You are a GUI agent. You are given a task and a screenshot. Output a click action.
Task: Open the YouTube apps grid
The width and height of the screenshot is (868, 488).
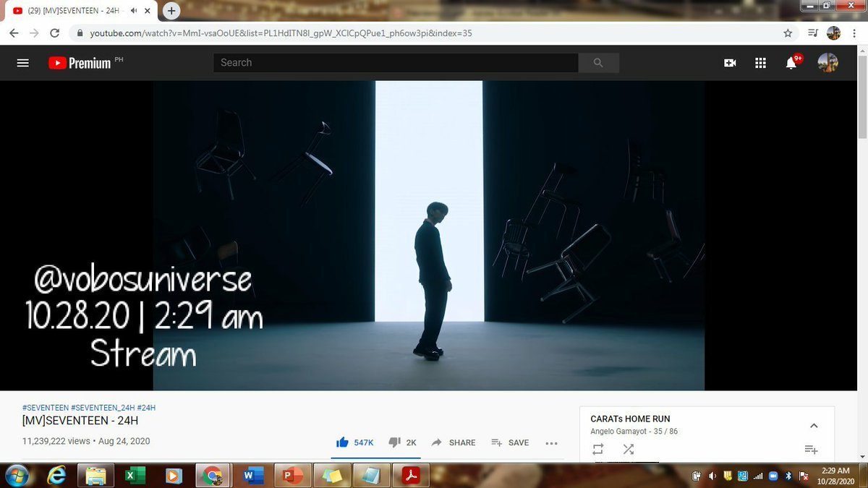coord(760,63)
